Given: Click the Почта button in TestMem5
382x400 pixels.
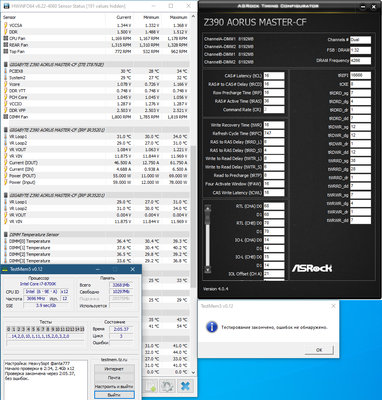Looking at the screenshot, I should coord(114,378).
